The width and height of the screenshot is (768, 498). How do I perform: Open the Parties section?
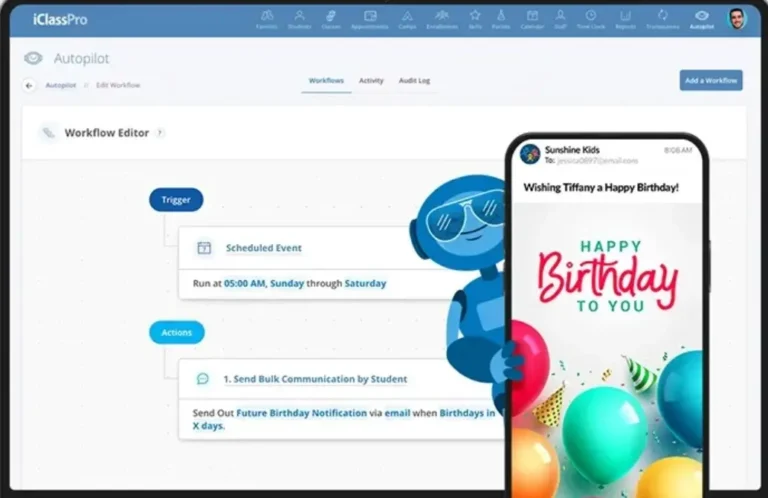(x=501, y=20)
